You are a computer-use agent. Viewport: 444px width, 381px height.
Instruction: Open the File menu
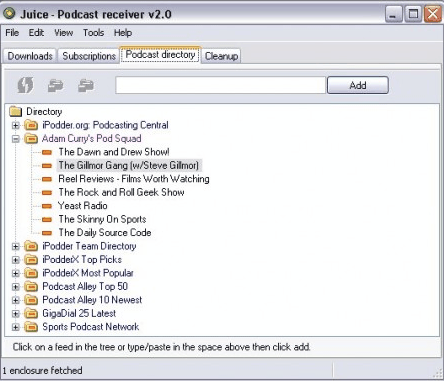12,33
